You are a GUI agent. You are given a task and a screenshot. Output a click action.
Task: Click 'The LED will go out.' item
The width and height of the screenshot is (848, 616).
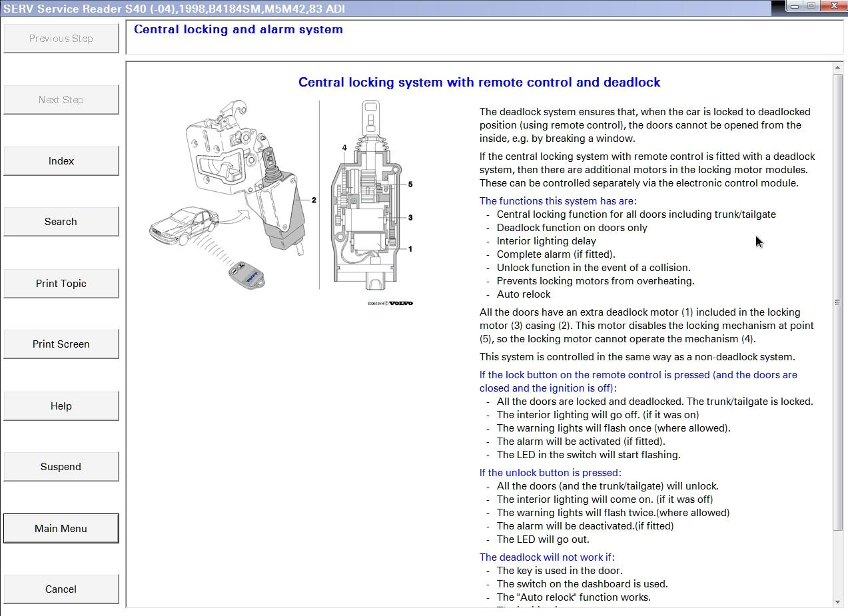[543, 539]
